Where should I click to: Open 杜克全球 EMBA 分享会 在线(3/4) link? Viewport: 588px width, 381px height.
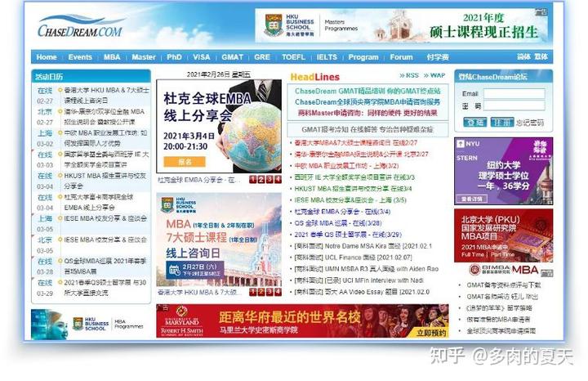[342, 211]
